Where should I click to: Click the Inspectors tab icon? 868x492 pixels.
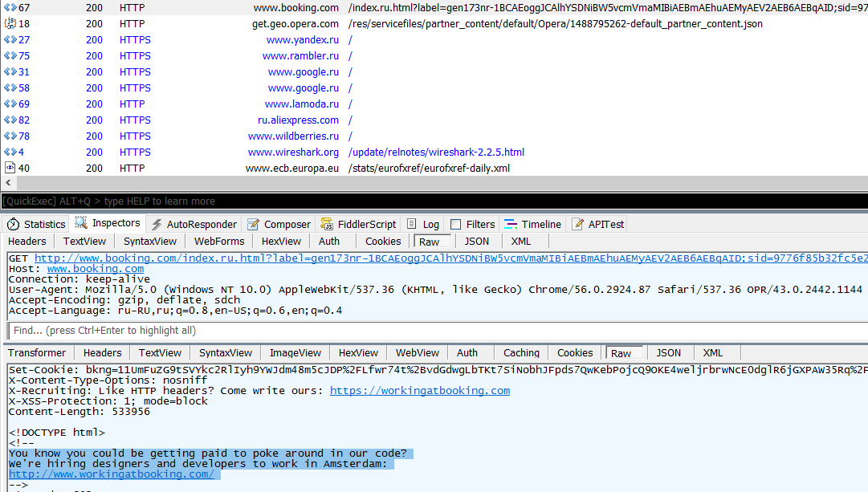pos(81,223)
